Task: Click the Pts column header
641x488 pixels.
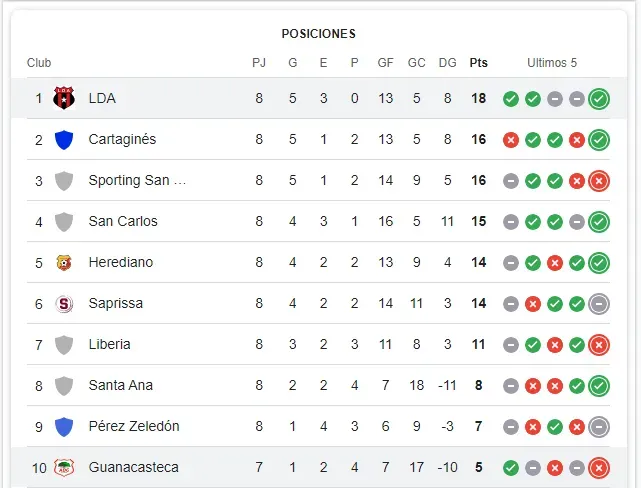Action: 479,63
